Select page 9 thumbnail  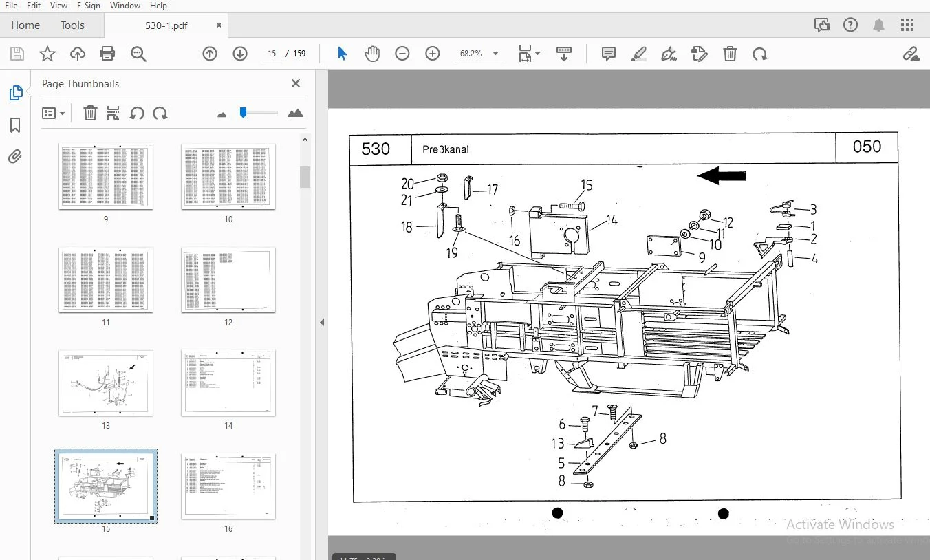(x=106, y=177)
